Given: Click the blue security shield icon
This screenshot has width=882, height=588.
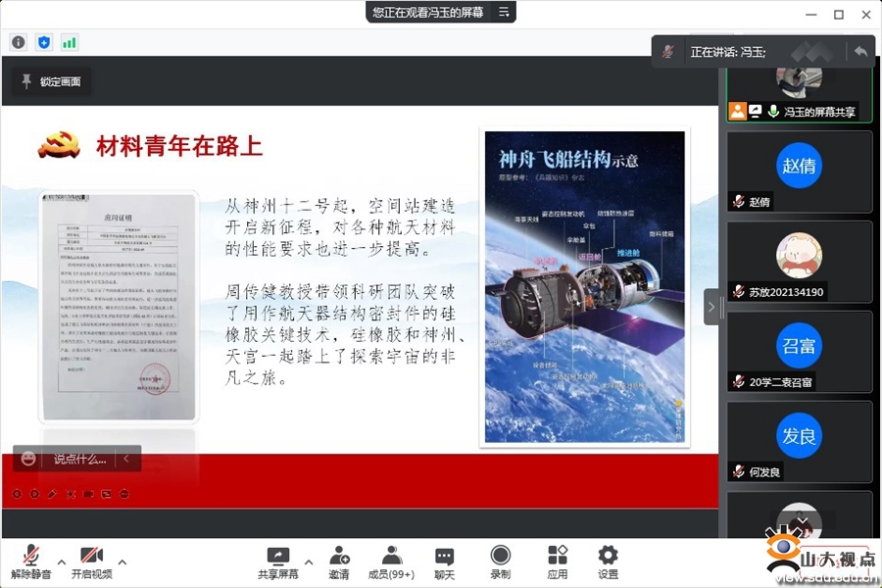Looking at the screenshot, I should [x=43, y=42].
